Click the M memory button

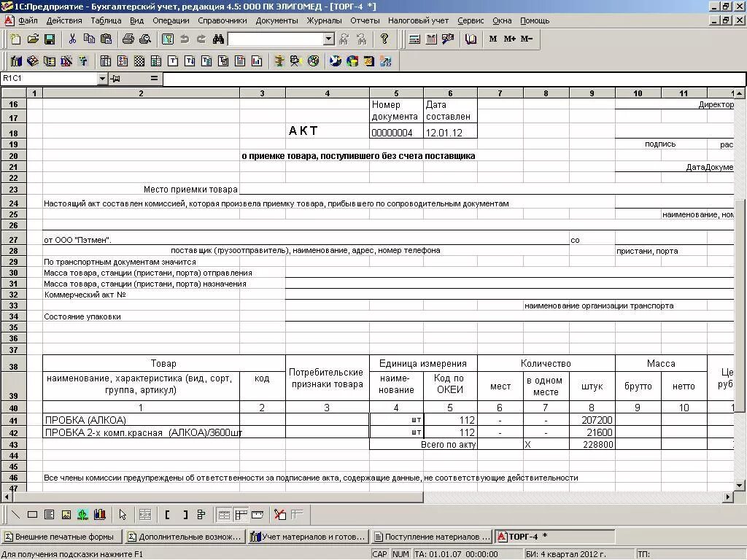pos(493,39)
